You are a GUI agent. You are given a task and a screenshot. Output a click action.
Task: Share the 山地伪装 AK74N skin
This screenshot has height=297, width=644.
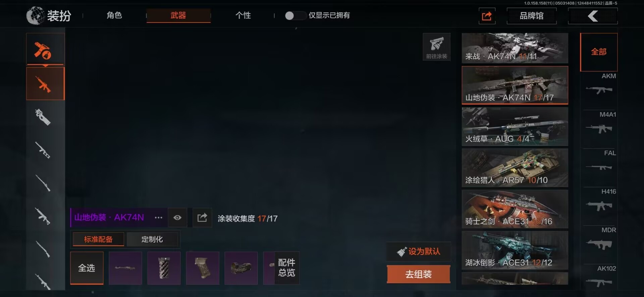point(202,218)
